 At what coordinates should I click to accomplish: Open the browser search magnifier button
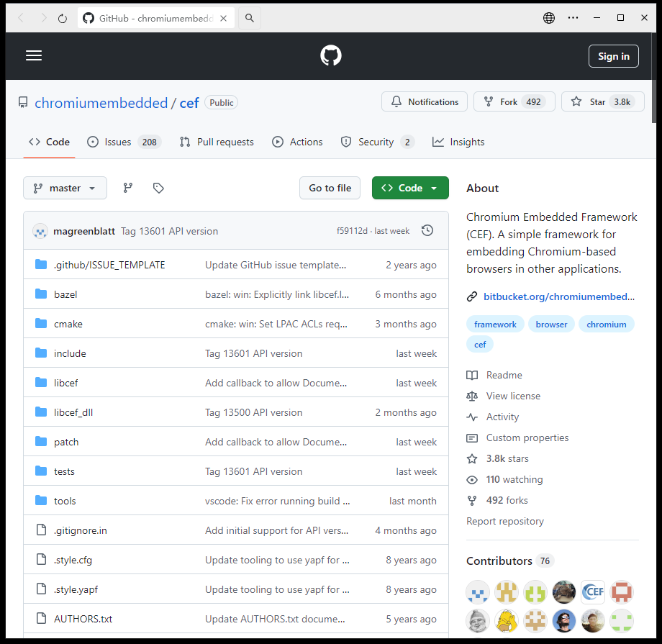click(x=250, y=18)
